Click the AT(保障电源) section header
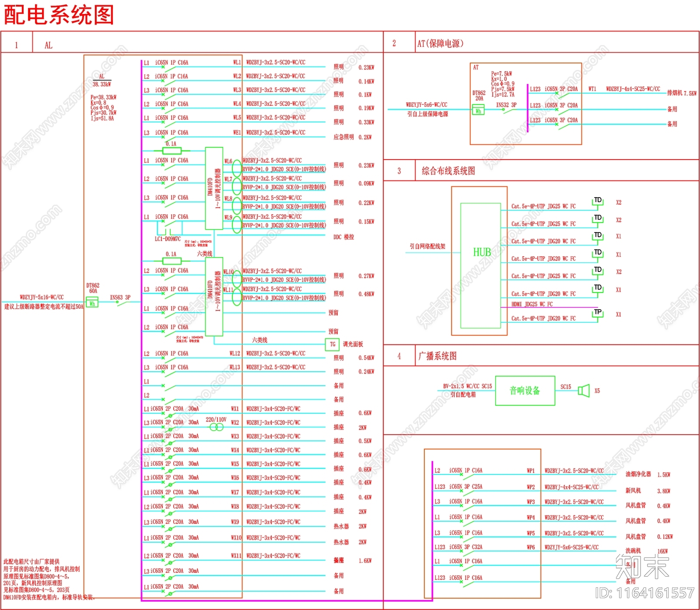The height and width of the screenshot is (610, 700). 440,43
